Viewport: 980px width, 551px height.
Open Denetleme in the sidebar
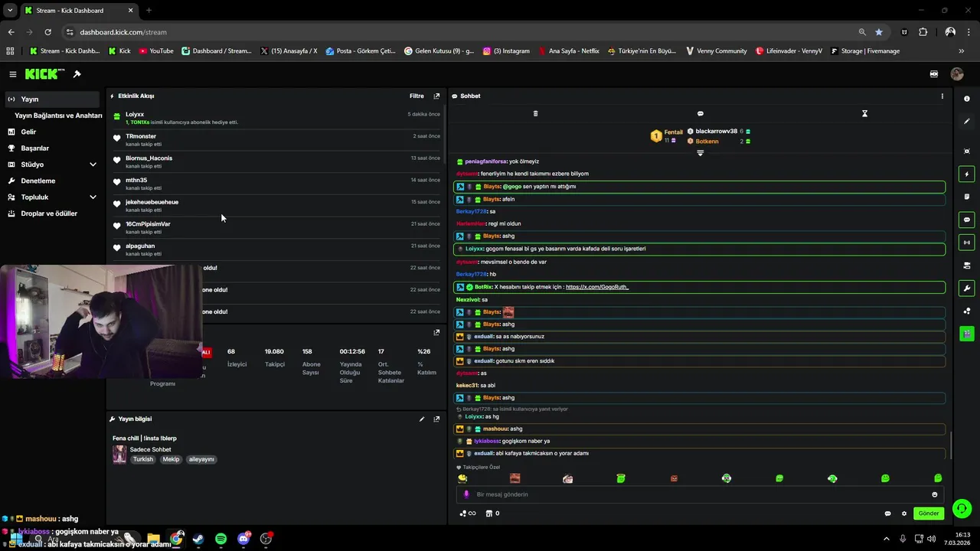click(52, 181)
